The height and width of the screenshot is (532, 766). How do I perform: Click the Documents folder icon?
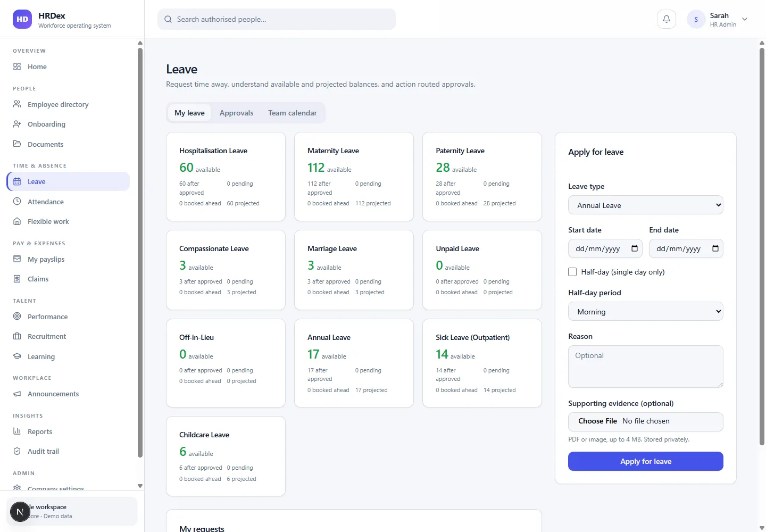tap(17, 144)
